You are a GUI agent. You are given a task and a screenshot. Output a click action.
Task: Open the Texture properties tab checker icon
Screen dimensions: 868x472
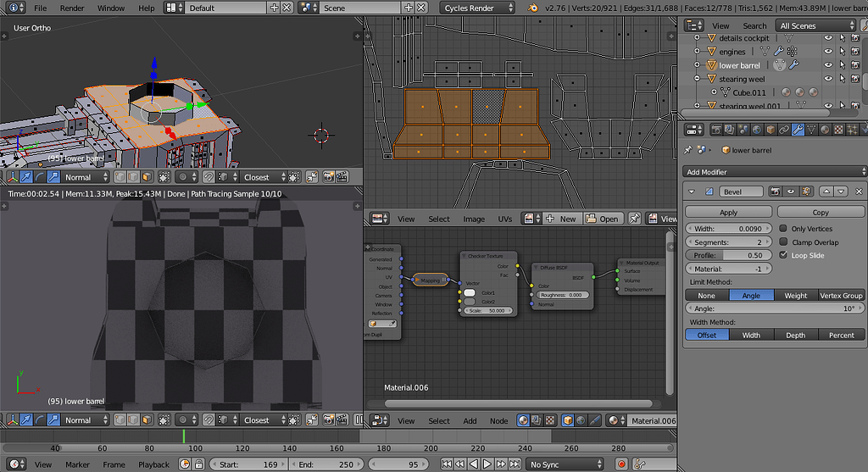(x=838, y=130)
